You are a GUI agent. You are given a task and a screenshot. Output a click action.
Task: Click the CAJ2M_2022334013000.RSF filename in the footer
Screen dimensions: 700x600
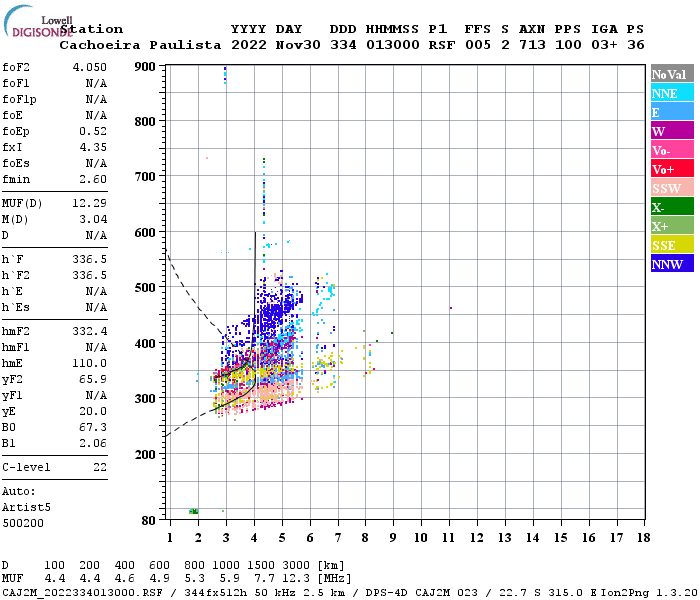point(82,592)
